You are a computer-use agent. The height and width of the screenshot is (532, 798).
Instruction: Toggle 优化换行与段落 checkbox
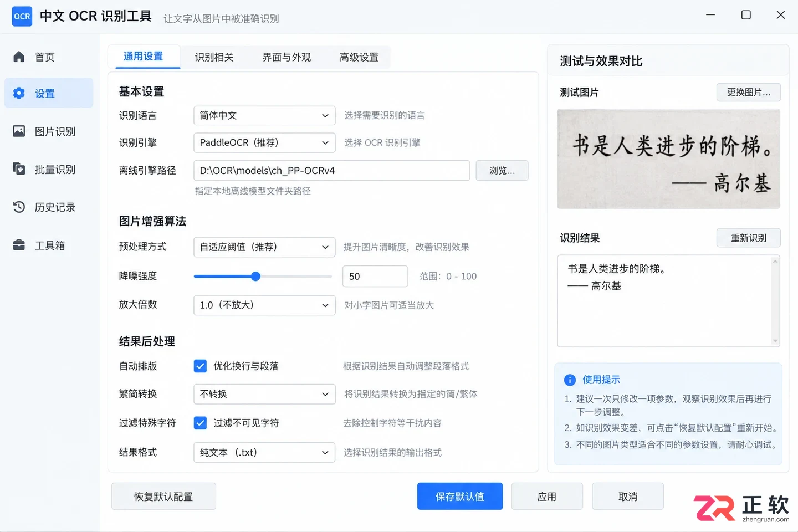coord(200,366)
